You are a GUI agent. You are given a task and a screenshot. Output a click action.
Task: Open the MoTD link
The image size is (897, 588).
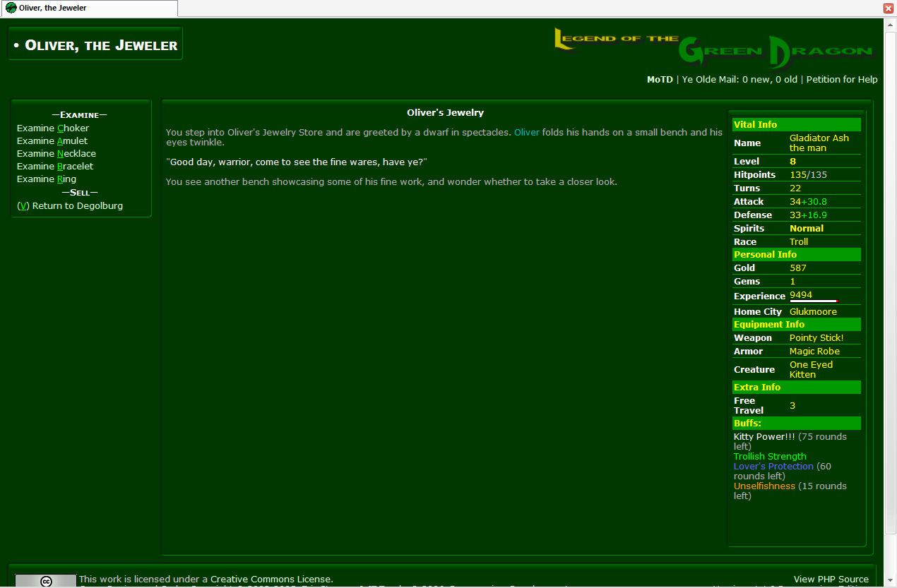pos(660,80)
